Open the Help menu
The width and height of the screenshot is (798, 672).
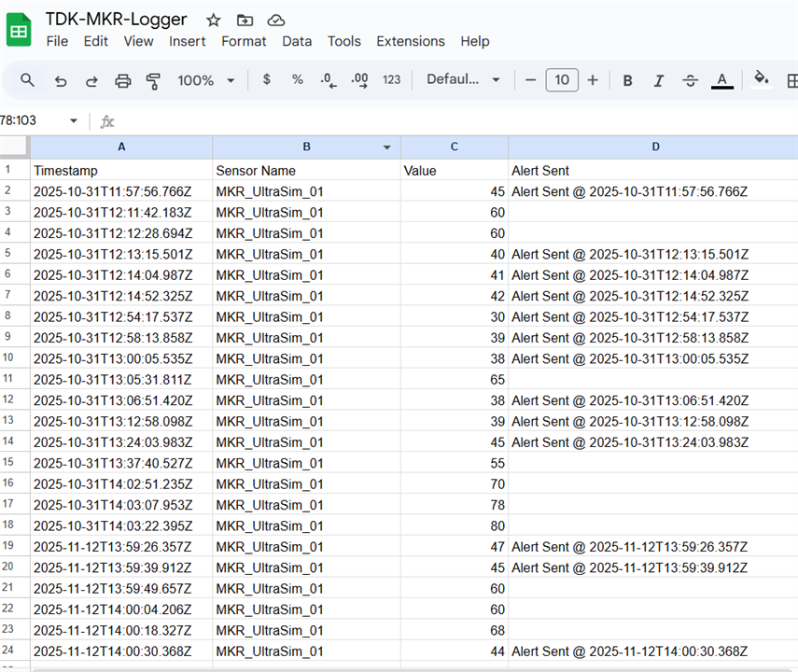click(x=475, y=41)
